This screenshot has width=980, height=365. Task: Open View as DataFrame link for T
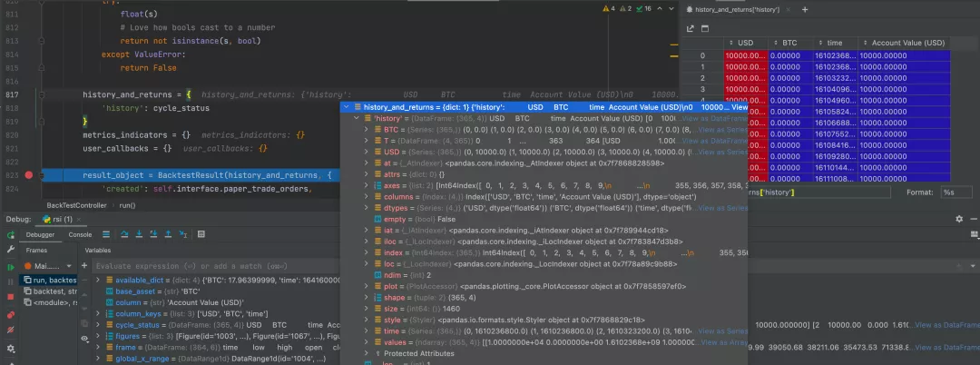coord(716,141)
